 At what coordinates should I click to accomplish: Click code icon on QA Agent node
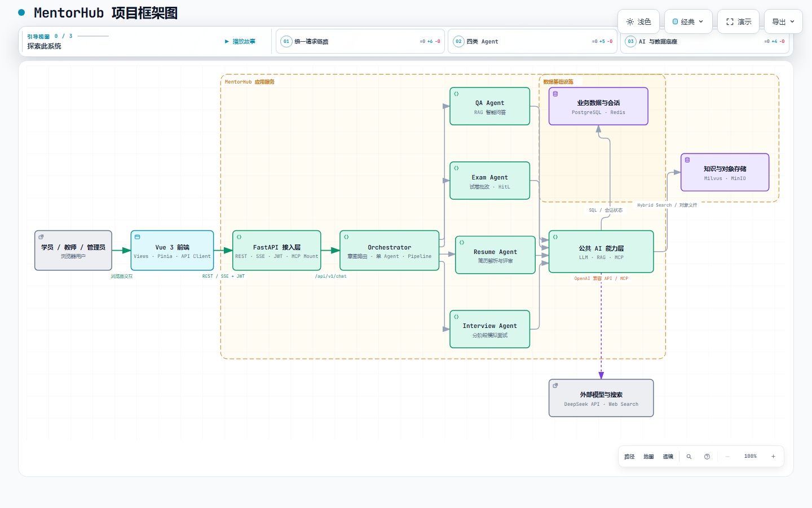456,94
